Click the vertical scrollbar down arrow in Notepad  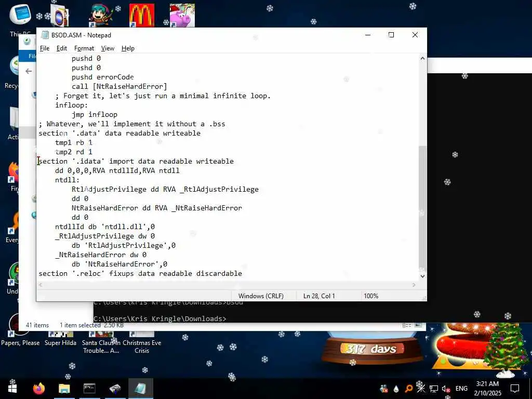tap(422, 276)
